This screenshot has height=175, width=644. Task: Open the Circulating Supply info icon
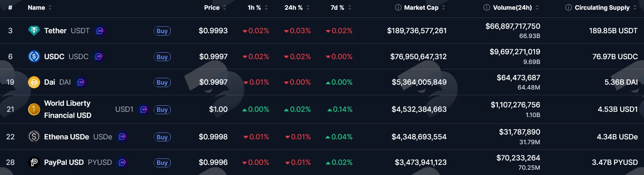569,7
